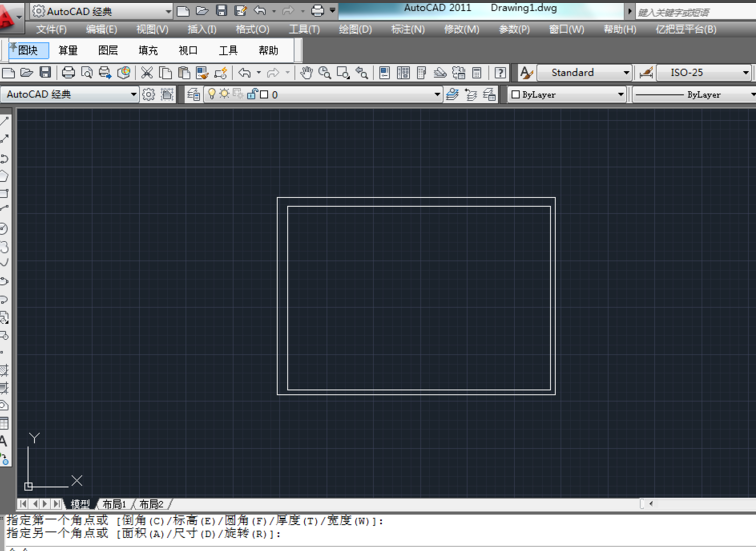Click the 图块 button
The height and width of the screenshot is (551, 756).
[x=28, y=50]
